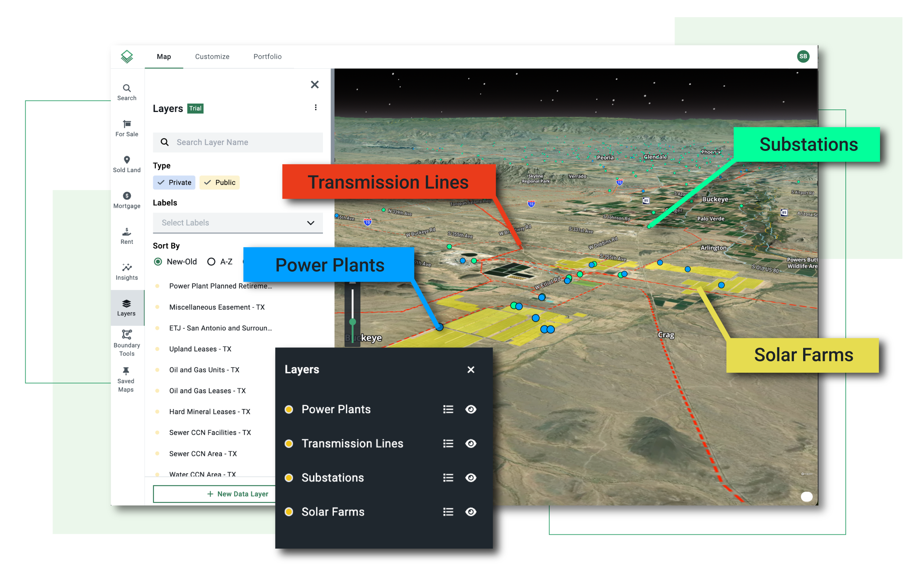The image size is (924, 571).
Task: Click the white circle at map corner
Action: [806, 496]
